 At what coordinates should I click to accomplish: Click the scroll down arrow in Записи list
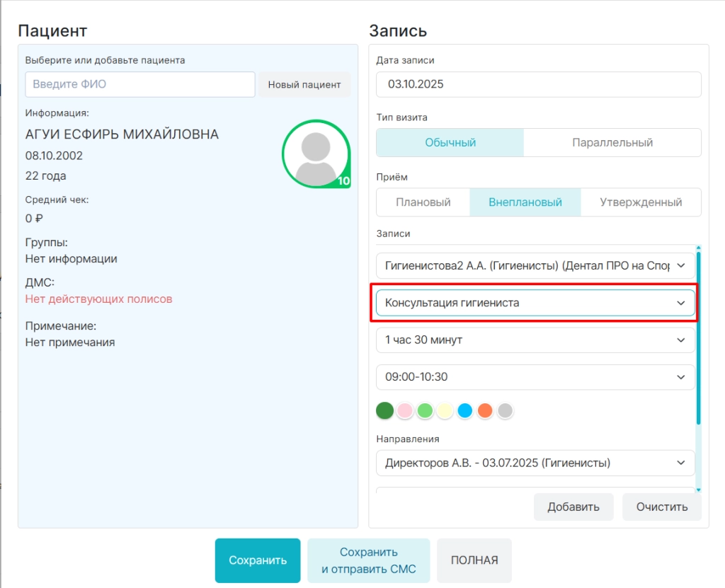click(x=698, y=490)
